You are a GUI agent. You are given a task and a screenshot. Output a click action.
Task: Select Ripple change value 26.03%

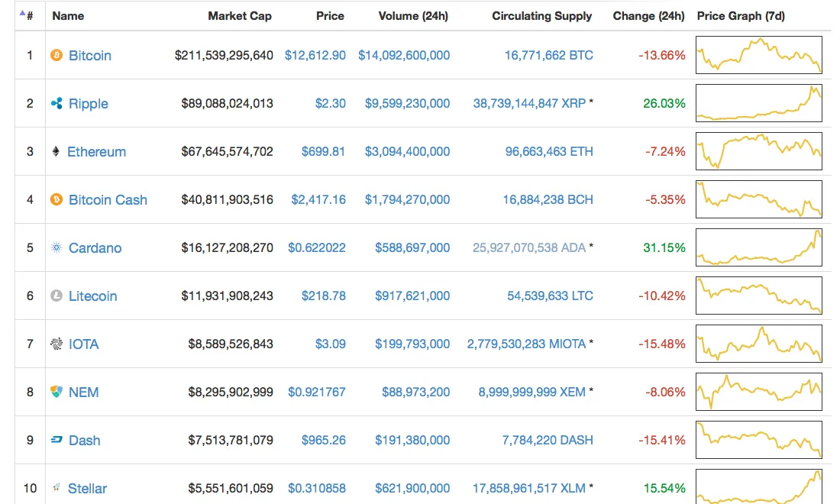664,103
